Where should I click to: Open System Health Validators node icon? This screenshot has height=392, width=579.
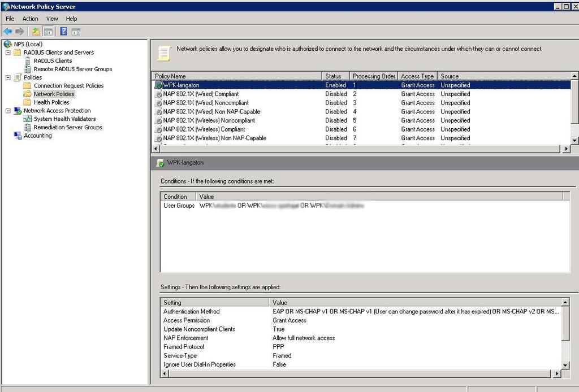point(27,119)
